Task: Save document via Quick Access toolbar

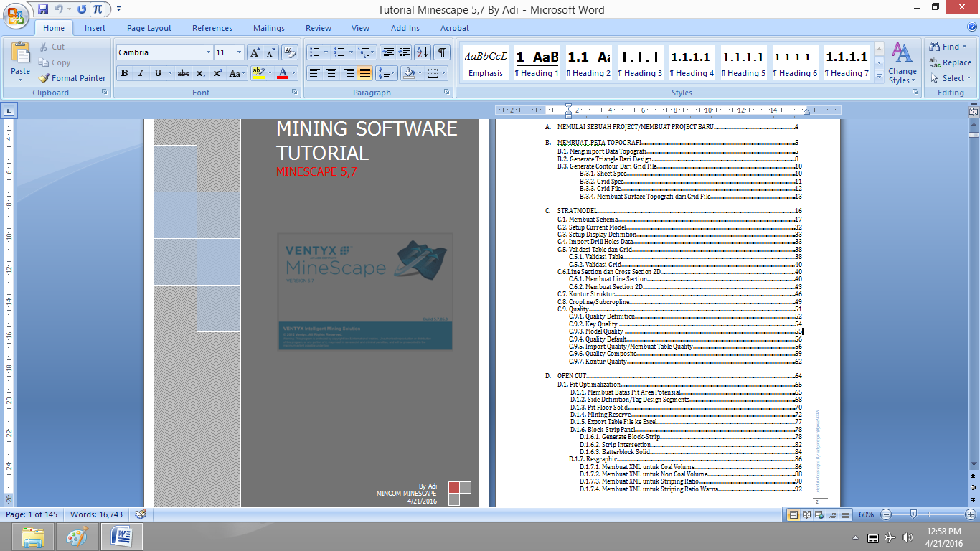Action: click(x=43, y=10)
